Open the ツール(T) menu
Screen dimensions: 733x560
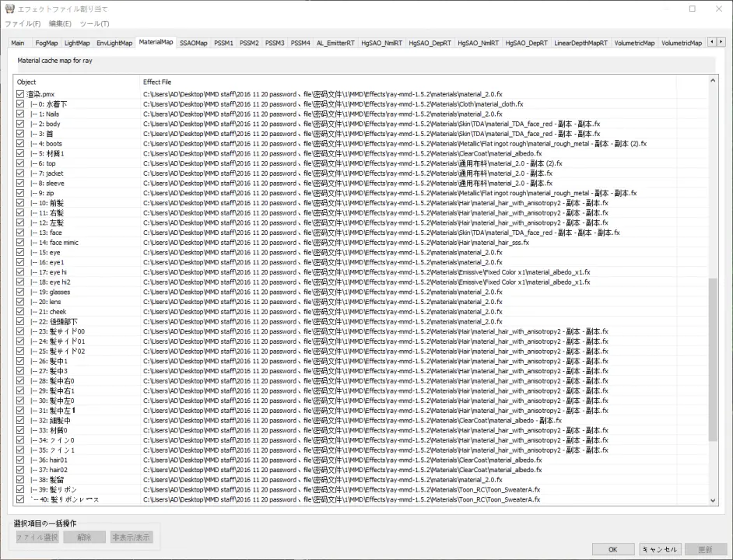tap(94, 24)
